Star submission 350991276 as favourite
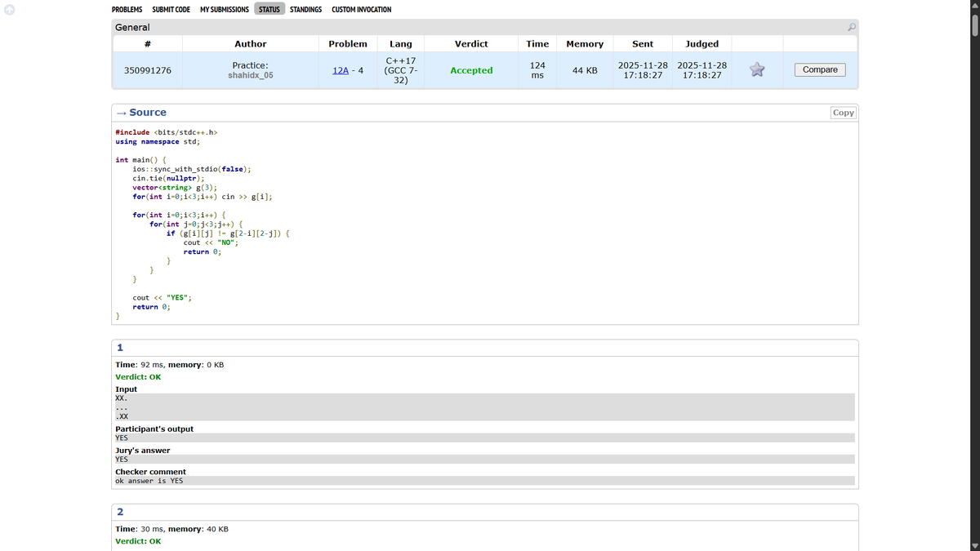The width and height of the screenshot is (980, 551). pyautogui.click(x=757, y=70)
